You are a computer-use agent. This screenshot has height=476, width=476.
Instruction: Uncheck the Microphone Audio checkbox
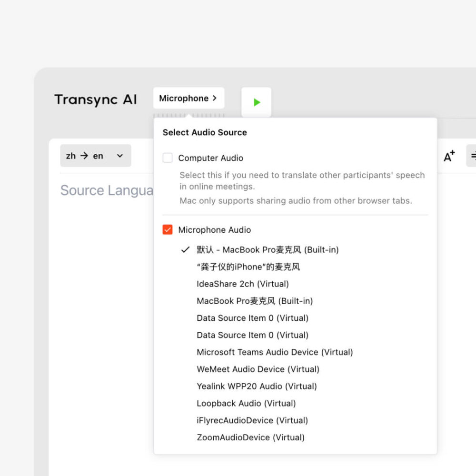click(168, 229)
